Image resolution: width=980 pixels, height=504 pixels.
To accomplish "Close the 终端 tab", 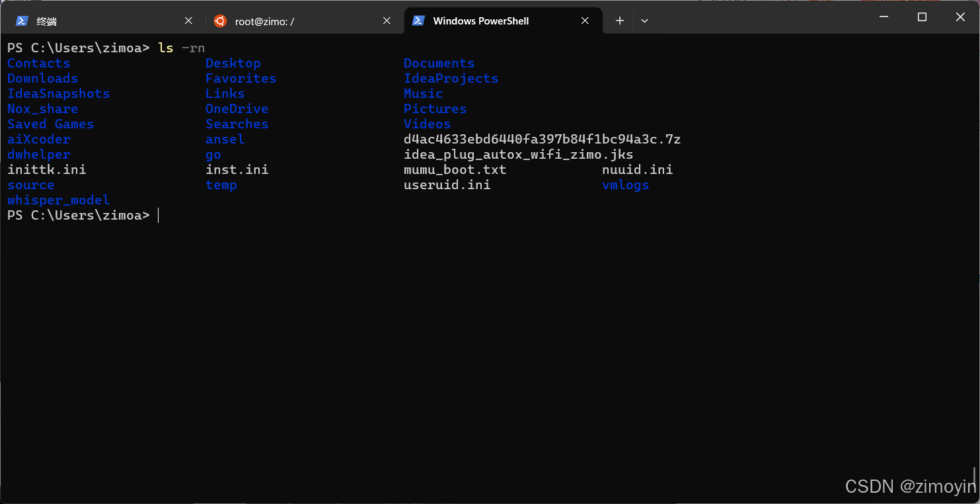I will coord(188,21).
